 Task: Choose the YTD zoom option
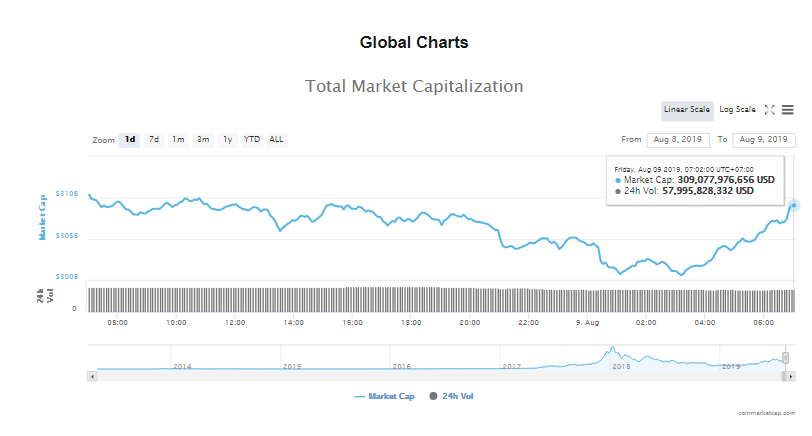tap(252, 140)
